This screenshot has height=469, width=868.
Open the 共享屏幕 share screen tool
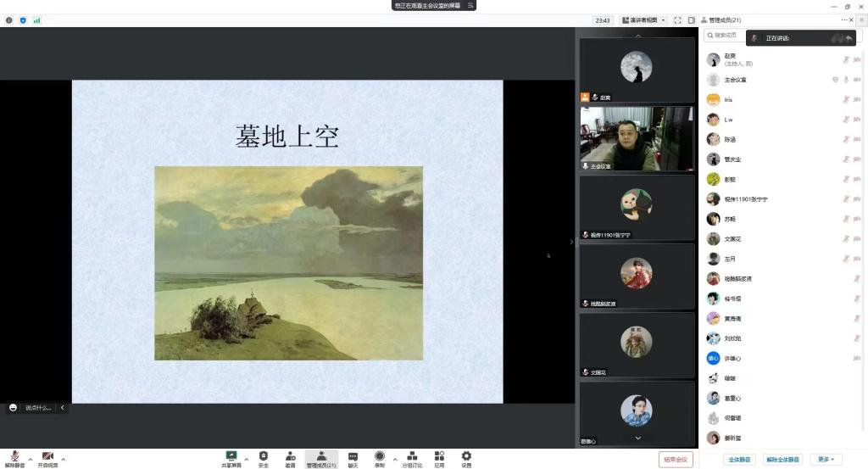[x=231, y=458]
